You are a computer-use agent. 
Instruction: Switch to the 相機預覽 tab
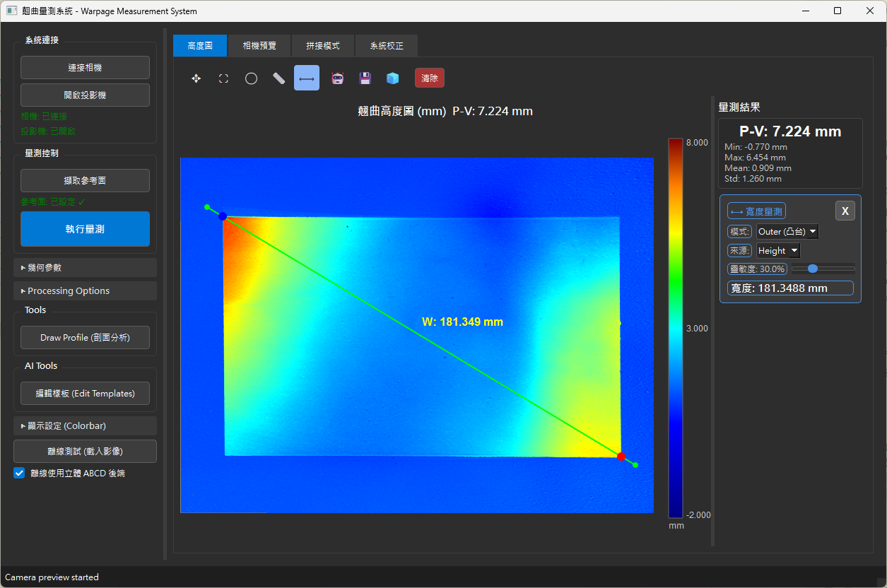click(x=259, y=45)
